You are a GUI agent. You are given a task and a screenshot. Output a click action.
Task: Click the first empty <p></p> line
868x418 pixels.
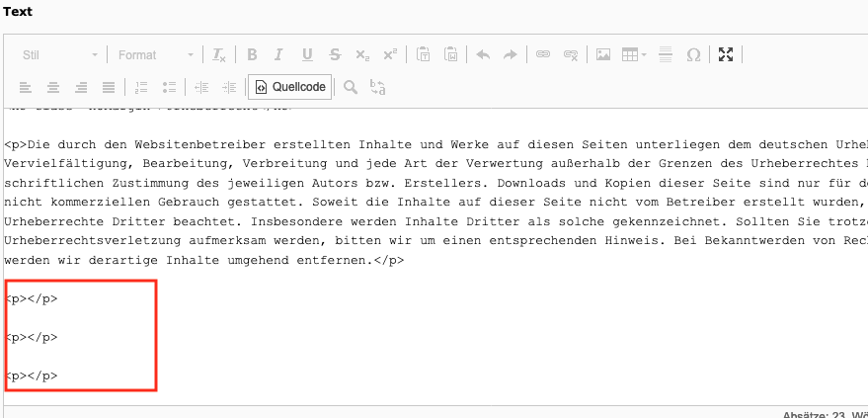32,298
